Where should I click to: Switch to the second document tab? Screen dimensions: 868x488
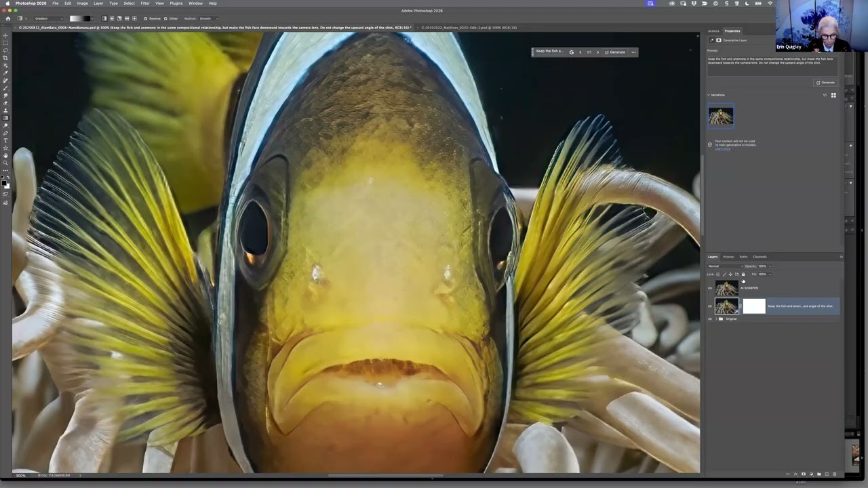click(x=469, y=28)
